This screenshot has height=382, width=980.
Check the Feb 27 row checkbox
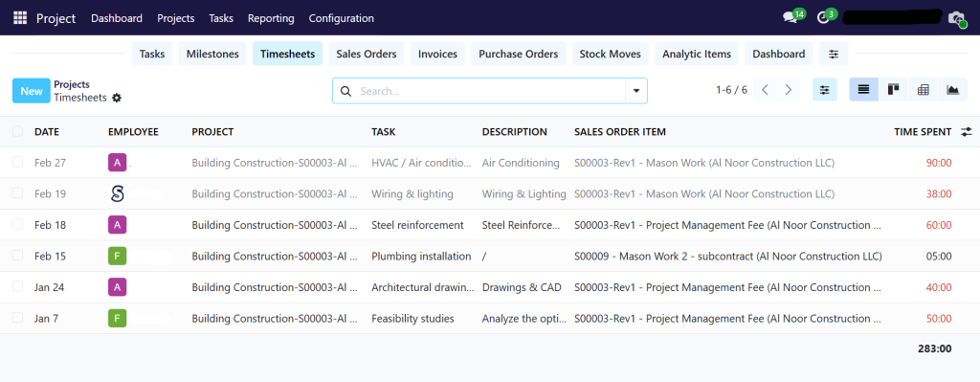[x=17, y=162]
